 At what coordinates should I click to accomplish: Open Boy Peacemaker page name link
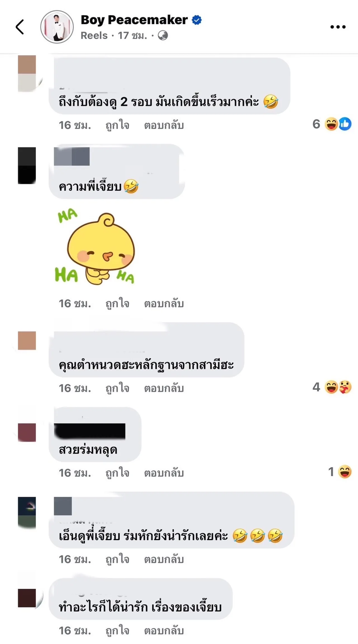134,20
